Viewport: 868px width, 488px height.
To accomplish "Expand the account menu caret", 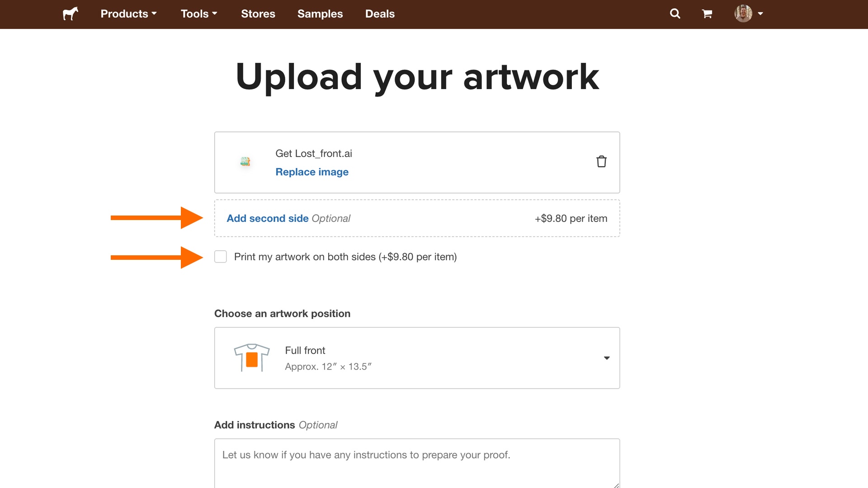I will pos(760,14).
